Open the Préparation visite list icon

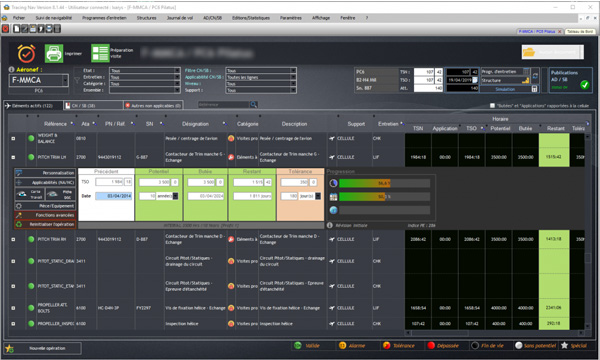click(x=100, y=53)
